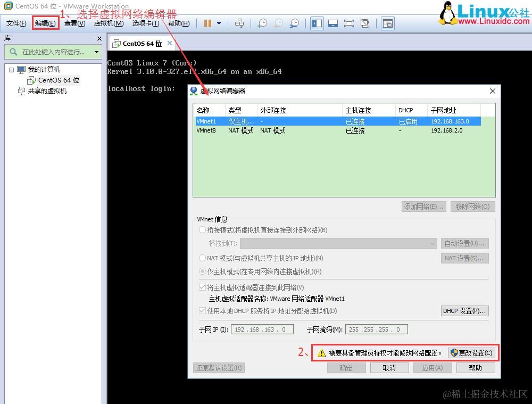Select the 仅主机模式 radio button
Screen dimensions: 532x404
pos(203,271)
